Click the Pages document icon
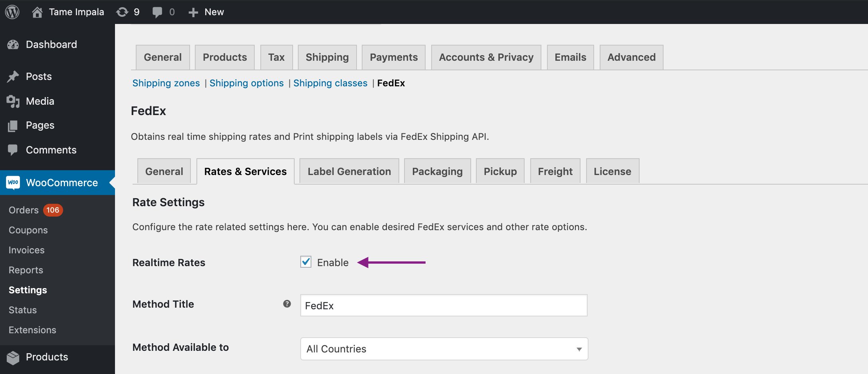This screenshot has width=868, height=374. (x=13, y=126)
